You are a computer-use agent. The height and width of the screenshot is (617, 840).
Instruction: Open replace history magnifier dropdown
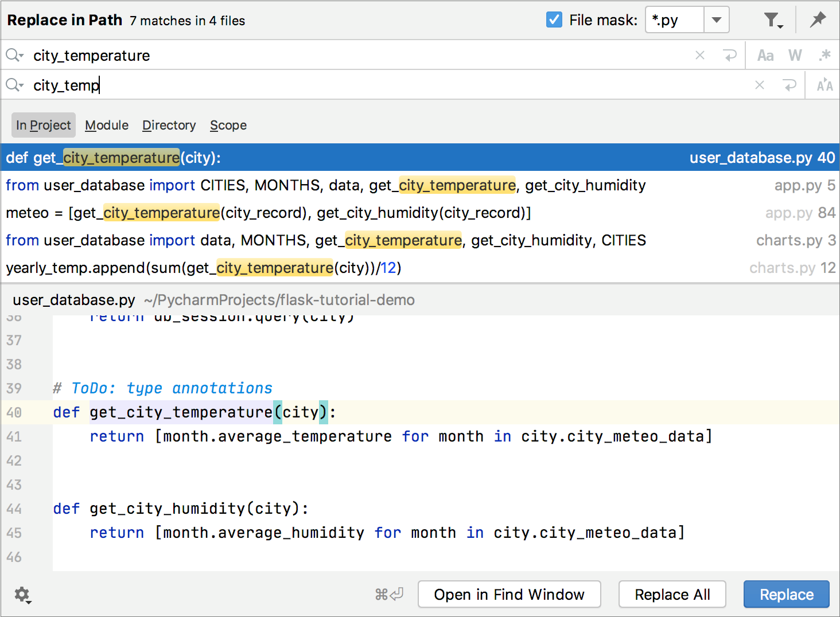14,85
